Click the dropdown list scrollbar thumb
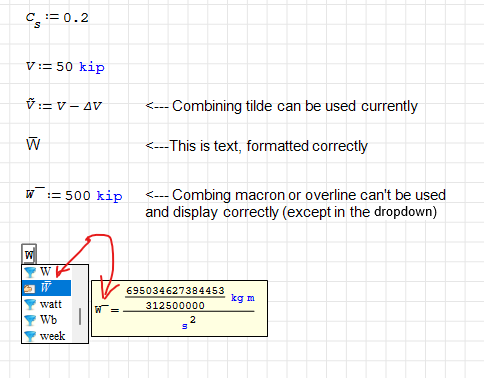The width and height of the screenshot is (484, 378). click(80, 317)
